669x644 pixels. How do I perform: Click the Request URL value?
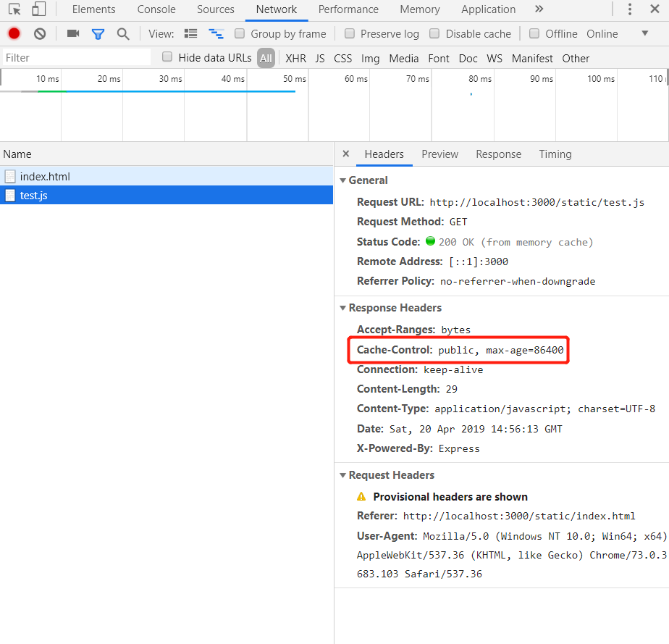point(537,203)
